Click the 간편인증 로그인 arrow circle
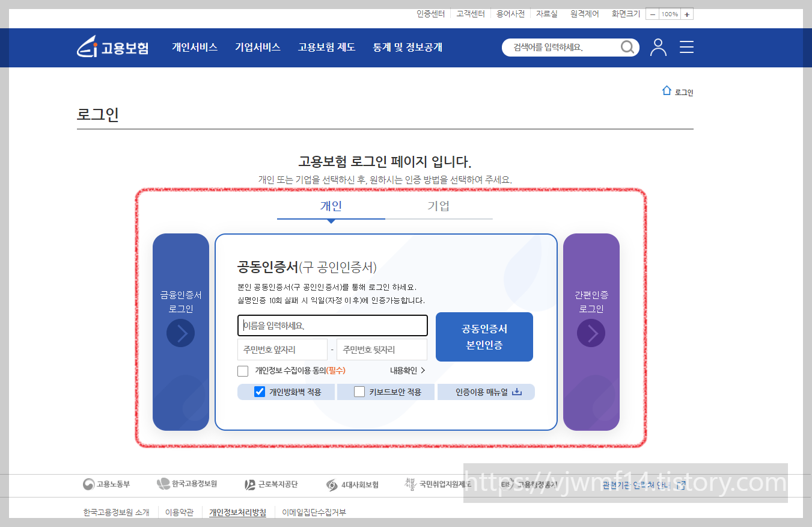This screenshot has width=812, height=527. pyautogui.click(x=591, y=333)
